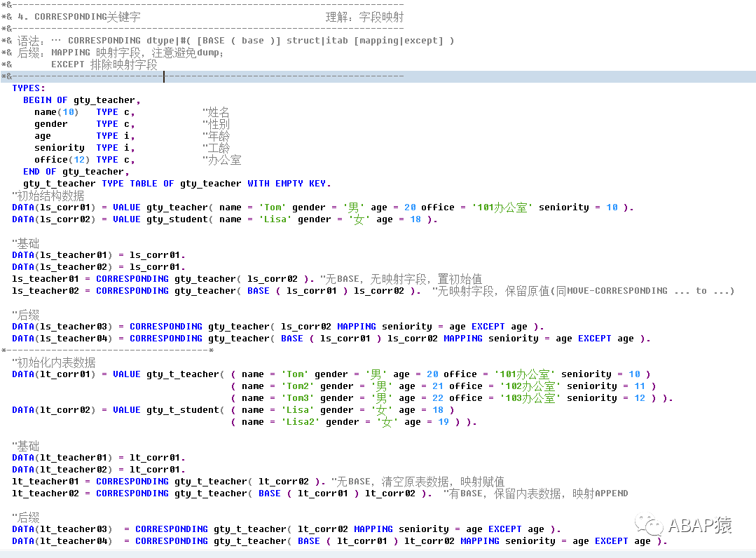Click the comment '"初始化内表数据'
The height and width of the screenshot is (558, 756).
coord(54,362)
